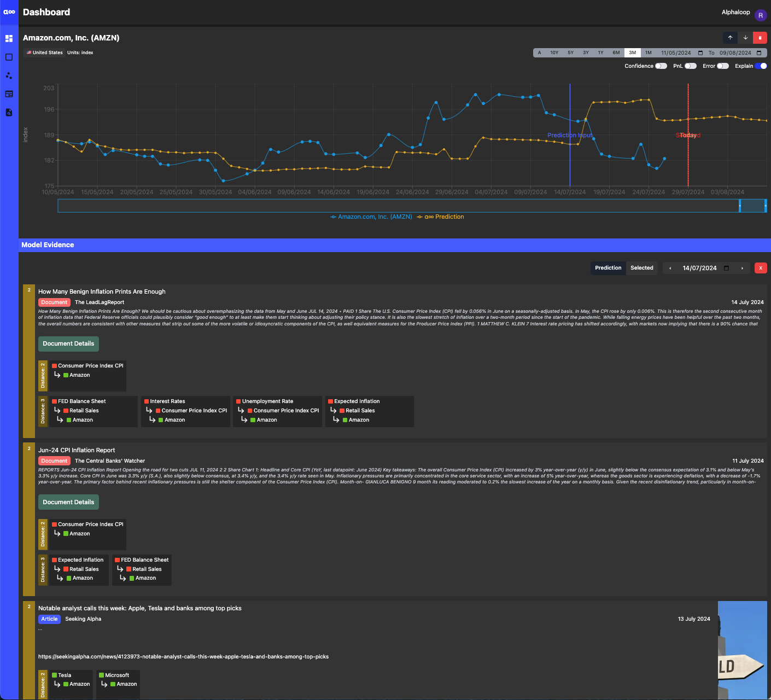The image size is (771, 700).
Task: Select the 1Y time range
Action: pos(600,53)
